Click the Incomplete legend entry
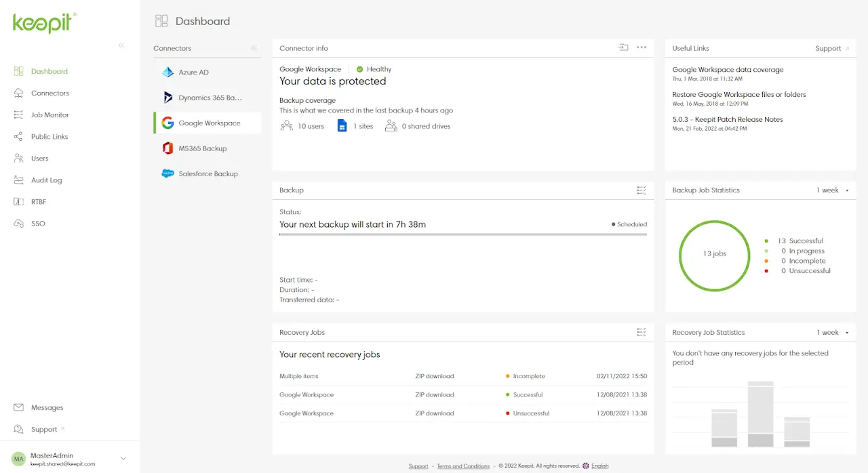868x473 pixels. pos(795,261)
